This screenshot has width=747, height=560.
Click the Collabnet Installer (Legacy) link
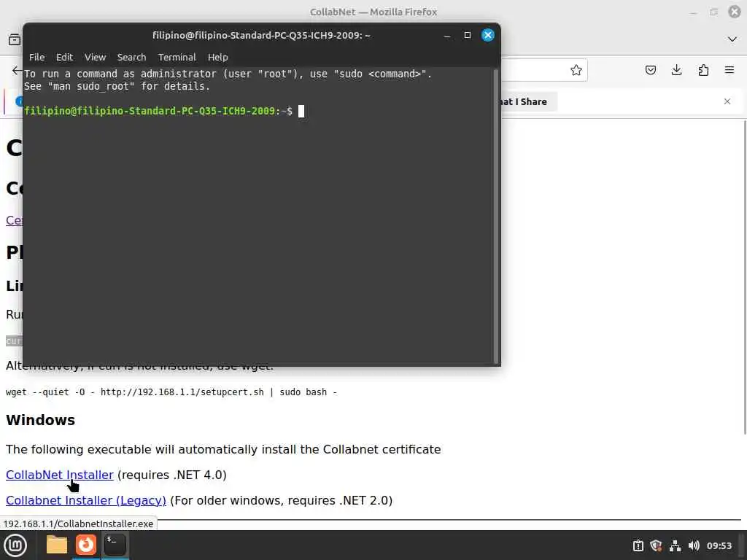click(86, 500)
